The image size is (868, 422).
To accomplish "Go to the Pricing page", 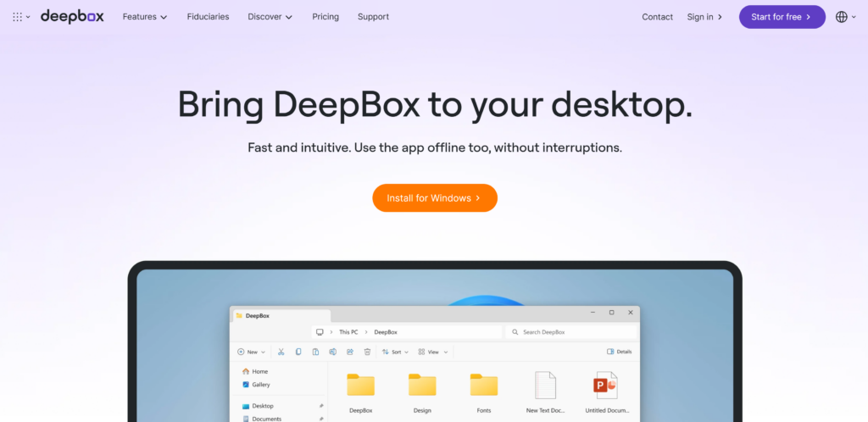I will (325, 17).
